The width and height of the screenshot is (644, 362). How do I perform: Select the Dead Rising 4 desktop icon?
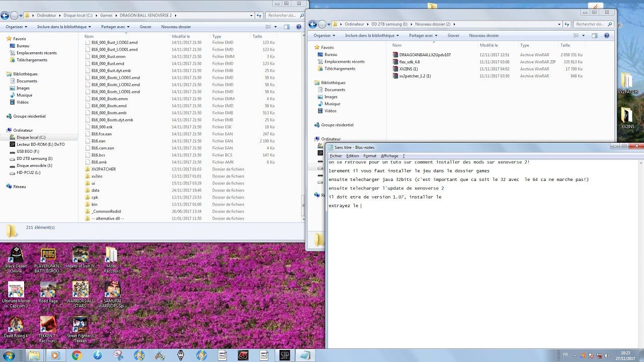click(x=16, y=327)
